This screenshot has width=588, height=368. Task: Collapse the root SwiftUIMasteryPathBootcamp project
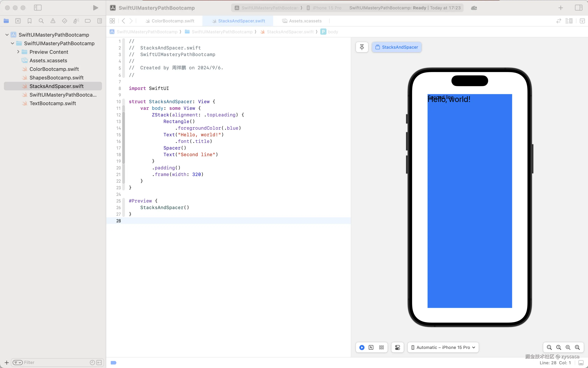point(7,35)
